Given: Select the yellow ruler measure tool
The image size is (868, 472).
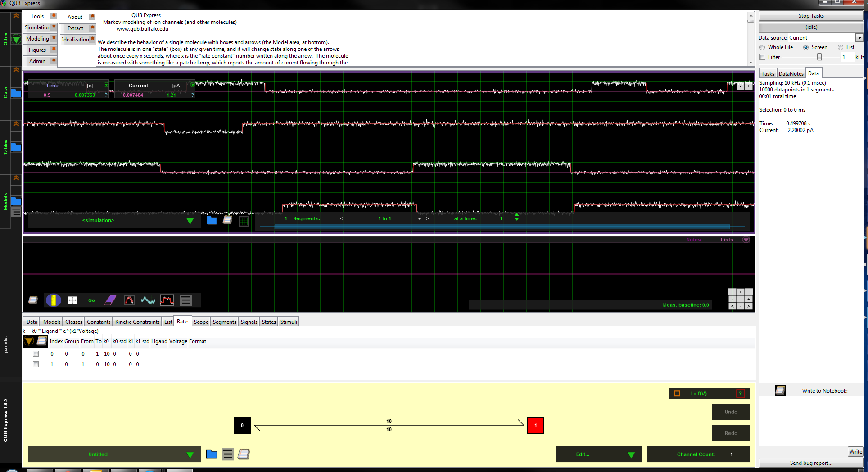Looking at the screenshot, I should (x=53, y=300).
